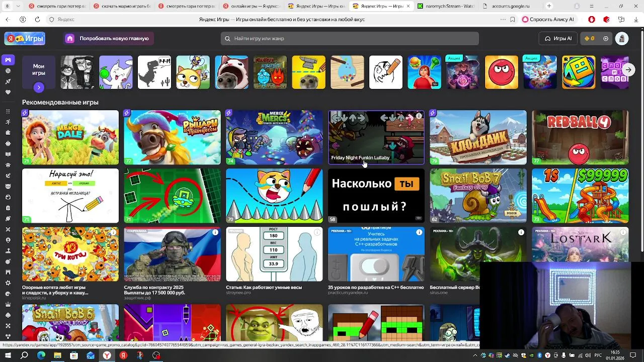Open the tab list dropdown chevron in tab strip
644x362 pixels.
[19, 6]
